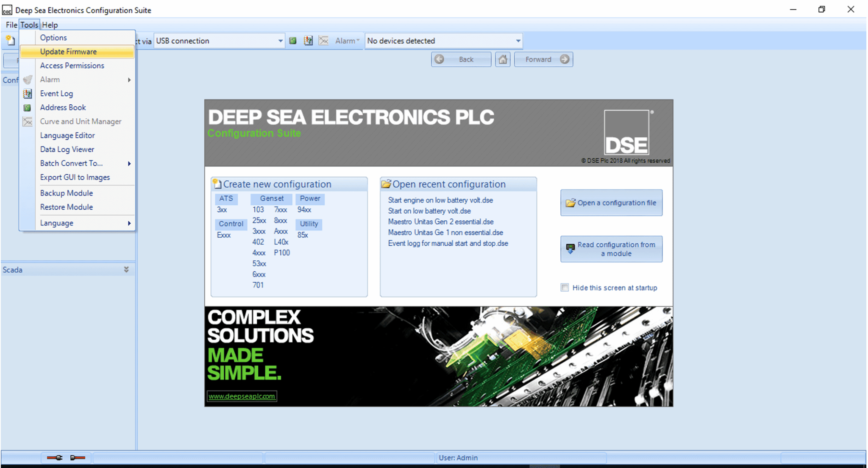Open Maestro Unitas Gen 2 essential.dse
The width and height of the screenshot is (868, 468).
[441, 222]
